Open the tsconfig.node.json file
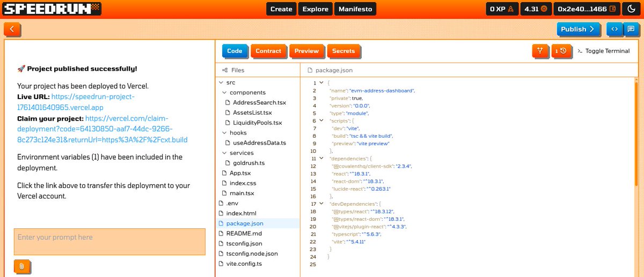Image resolution: width=644 pixels, height=277 pixels. pos(252,253)
